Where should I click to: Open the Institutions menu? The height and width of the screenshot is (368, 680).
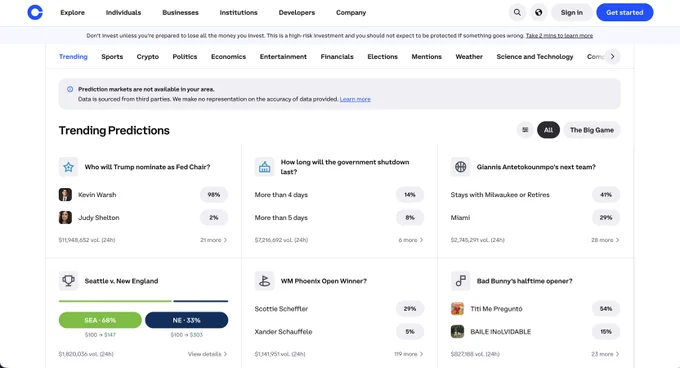pyautogui.click(x=239, y=13)
